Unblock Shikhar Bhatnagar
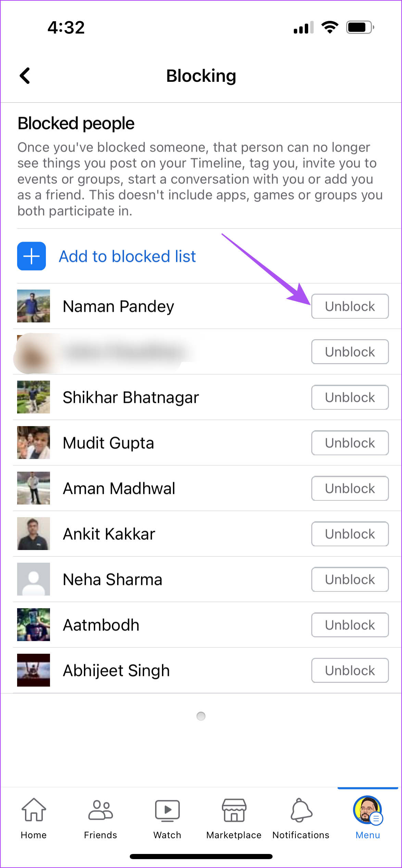Screen dimensions: 402x868 point(350,397)
